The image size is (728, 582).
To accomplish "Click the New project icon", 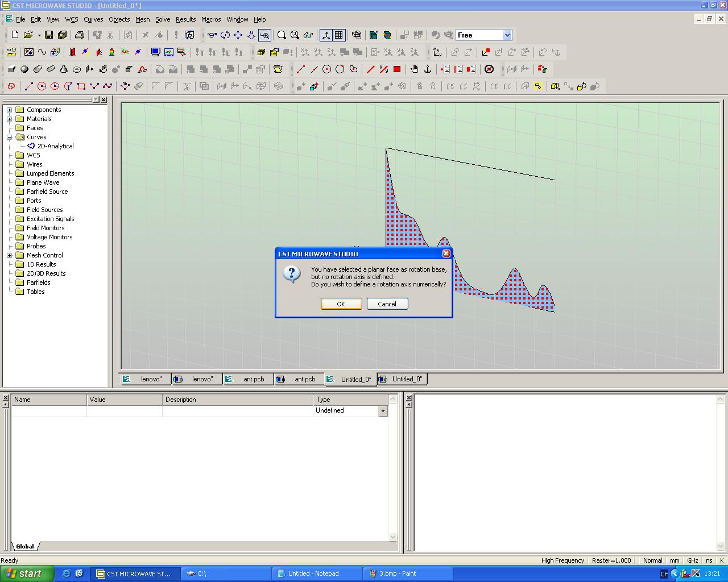I will [x=15, y=35].
